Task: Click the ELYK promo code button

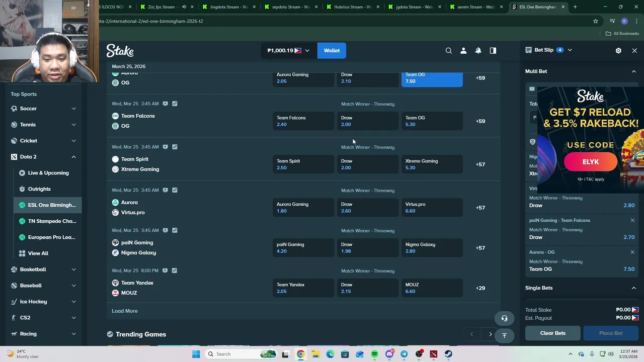Action: 591,162
